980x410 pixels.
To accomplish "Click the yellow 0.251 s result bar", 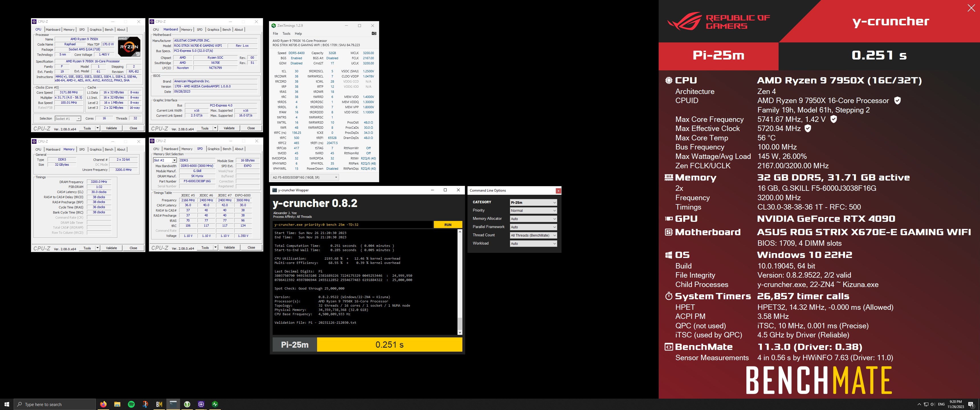I will 389,345.
